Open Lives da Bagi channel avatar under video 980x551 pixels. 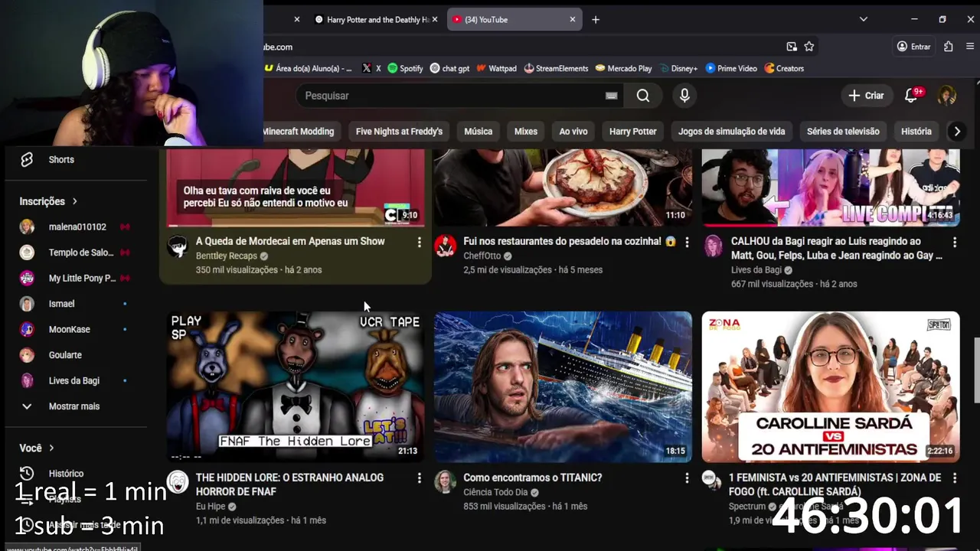[713, 246]
